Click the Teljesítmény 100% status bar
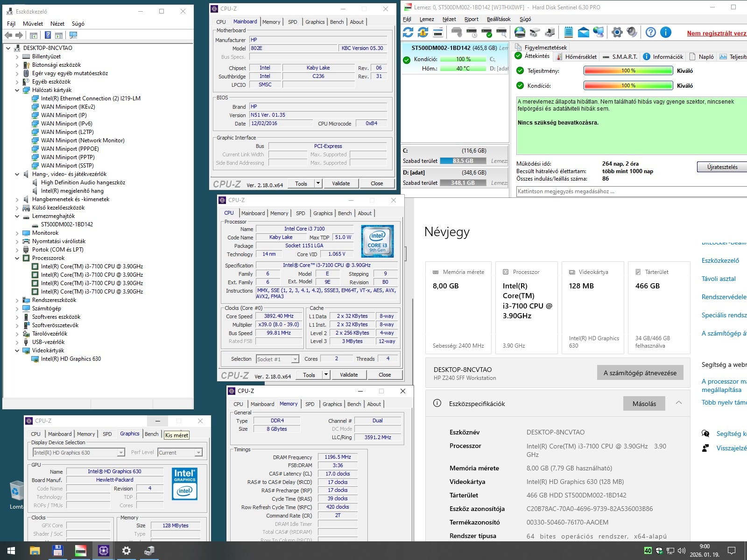This screenshot has width=747, height=560. tap(628, 71)
